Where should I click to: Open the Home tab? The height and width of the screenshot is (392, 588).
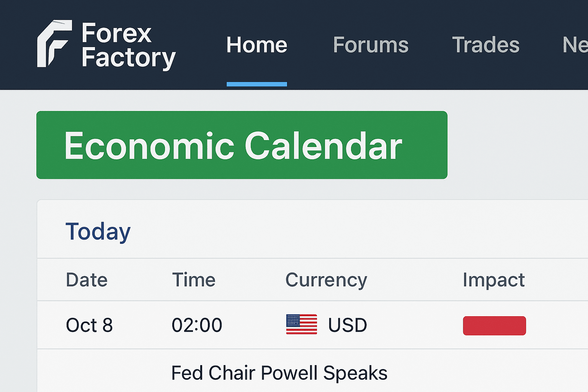(x=256, y=45)
